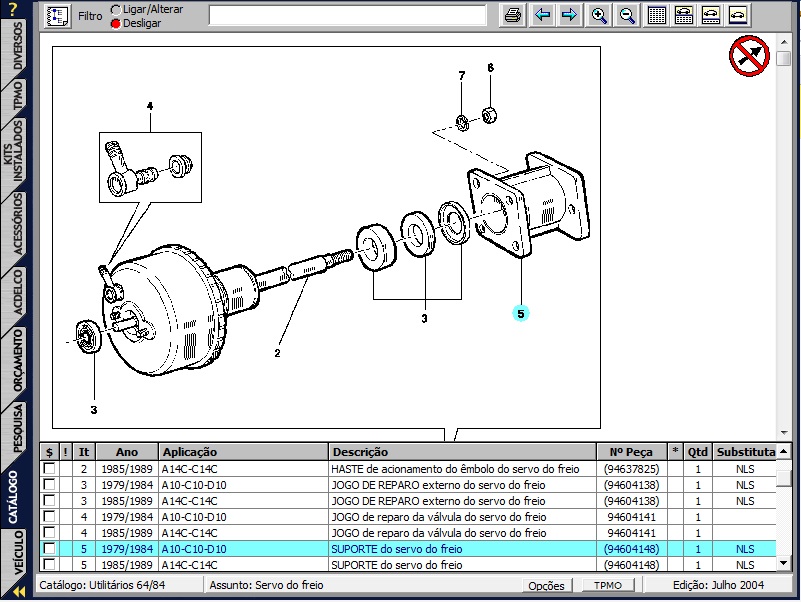Click the printer icon in the toolbar
801x602 pixels.
(x=513, y=15)
